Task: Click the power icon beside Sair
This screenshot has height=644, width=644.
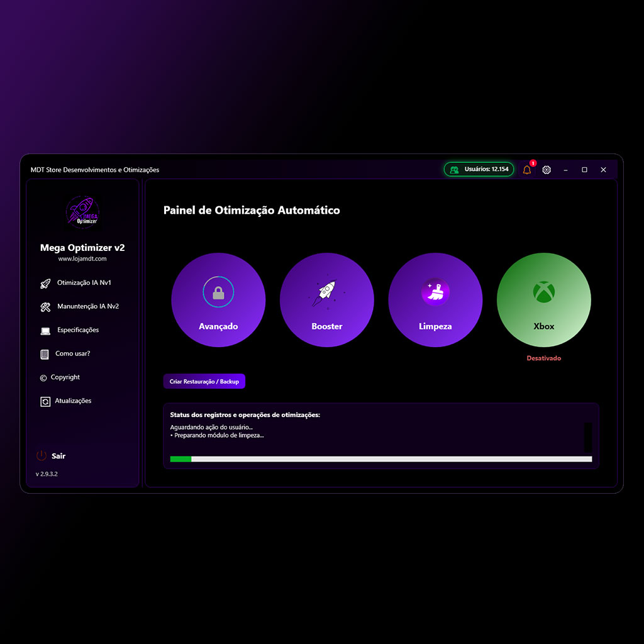Action: point(42,456)
